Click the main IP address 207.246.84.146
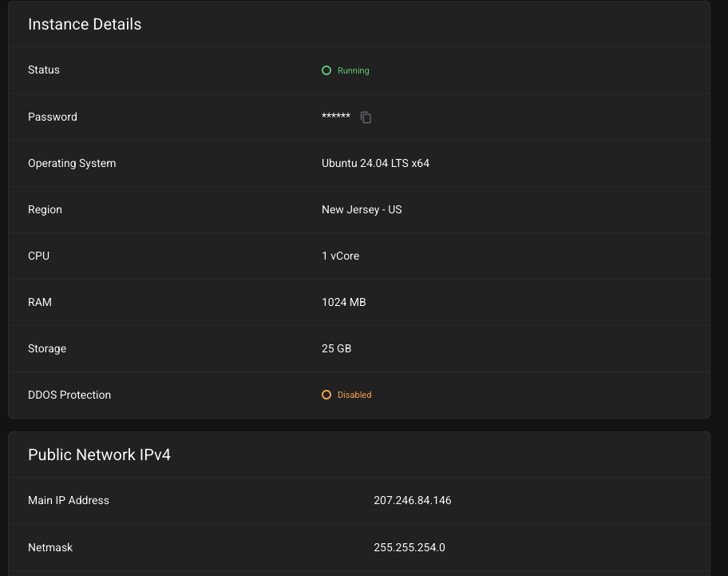728x576 pixels. point(412,500)
